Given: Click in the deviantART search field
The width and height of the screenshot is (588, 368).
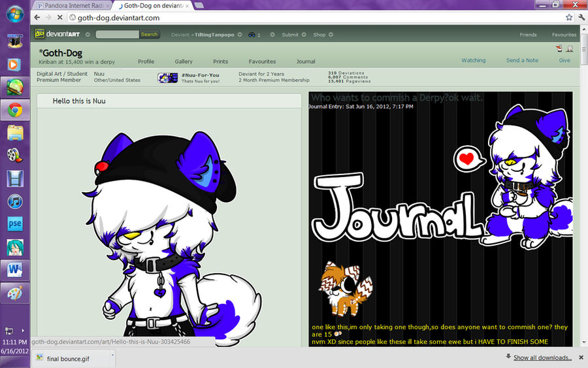Looking at the screenshot, I should (117, 35).
